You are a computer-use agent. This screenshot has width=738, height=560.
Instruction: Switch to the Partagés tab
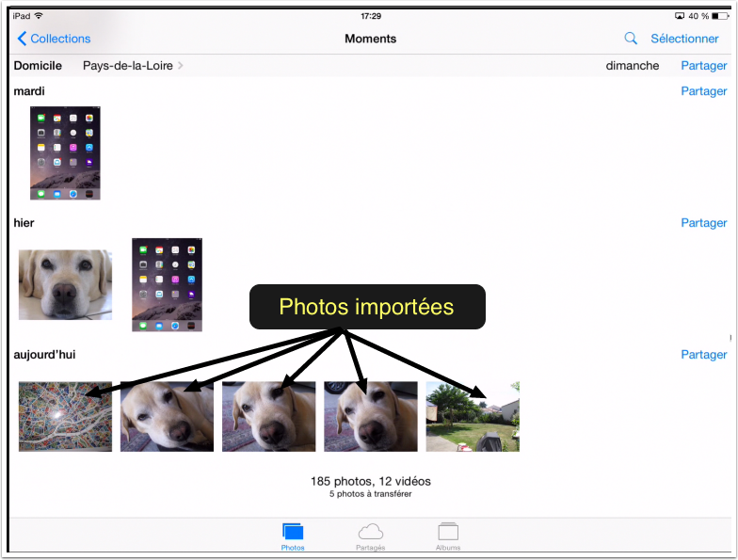tap(370, 536)
